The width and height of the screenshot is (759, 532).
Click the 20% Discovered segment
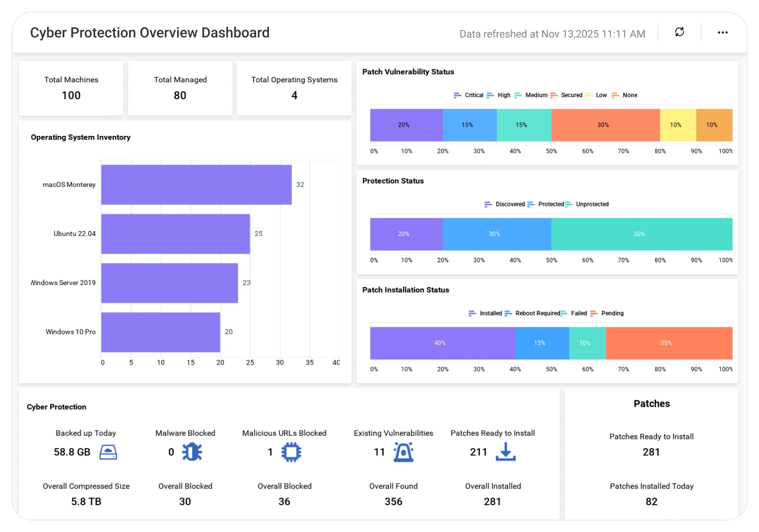(406, 234)
